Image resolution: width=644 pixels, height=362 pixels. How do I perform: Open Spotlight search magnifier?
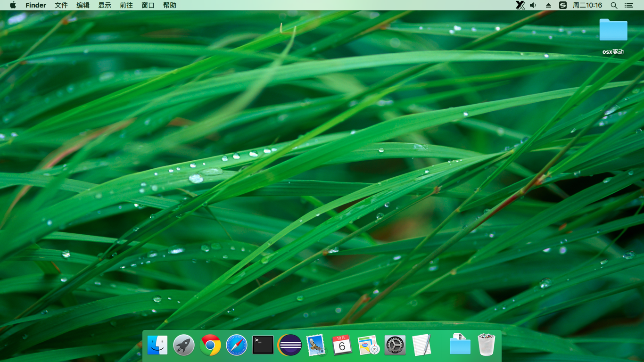(x=614, y=5)
